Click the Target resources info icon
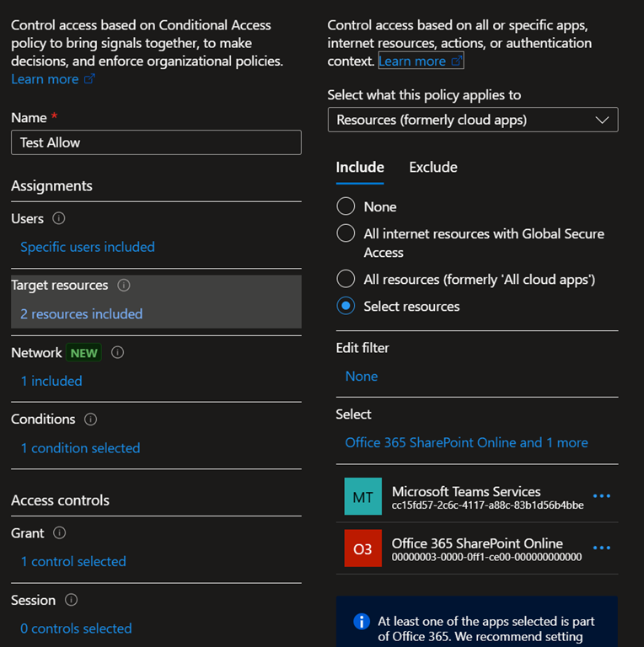 click(x=124, y=286)
